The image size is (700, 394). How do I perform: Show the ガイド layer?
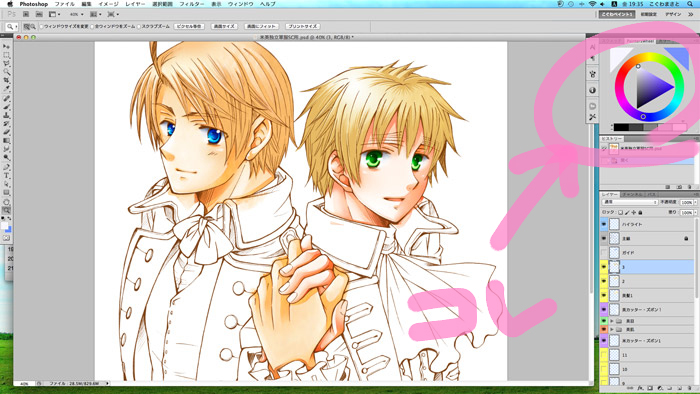[x=604, y=253]
